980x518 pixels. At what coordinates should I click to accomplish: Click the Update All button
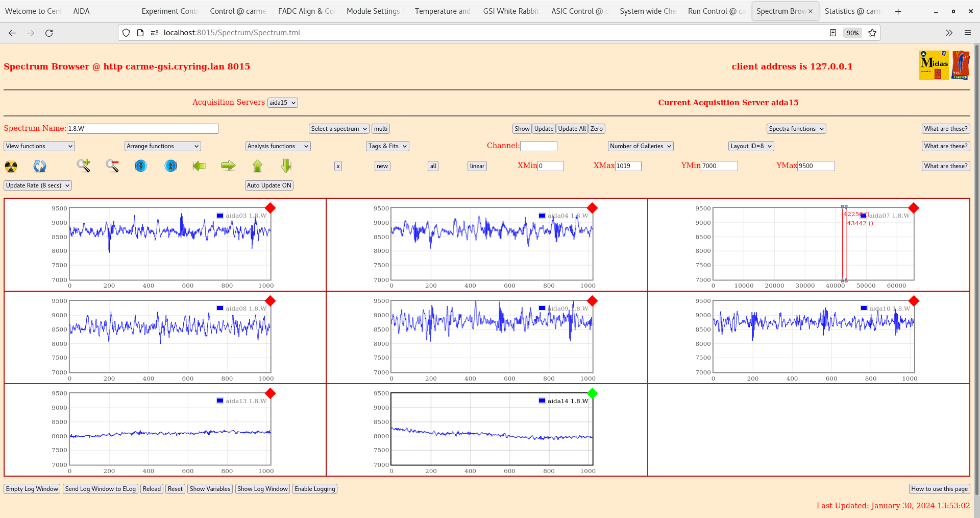tap(571, 128)
